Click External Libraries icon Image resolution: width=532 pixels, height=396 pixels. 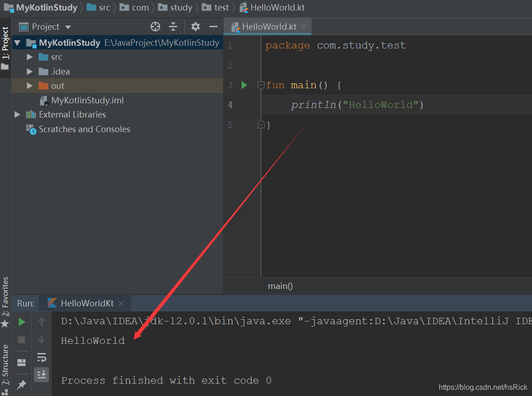click(31, 114)
